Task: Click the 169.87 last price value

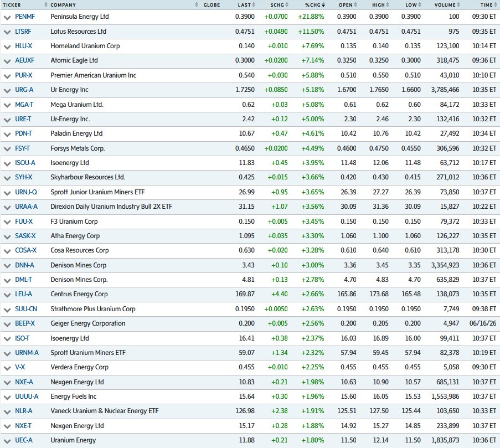Action: pos(245,294)
